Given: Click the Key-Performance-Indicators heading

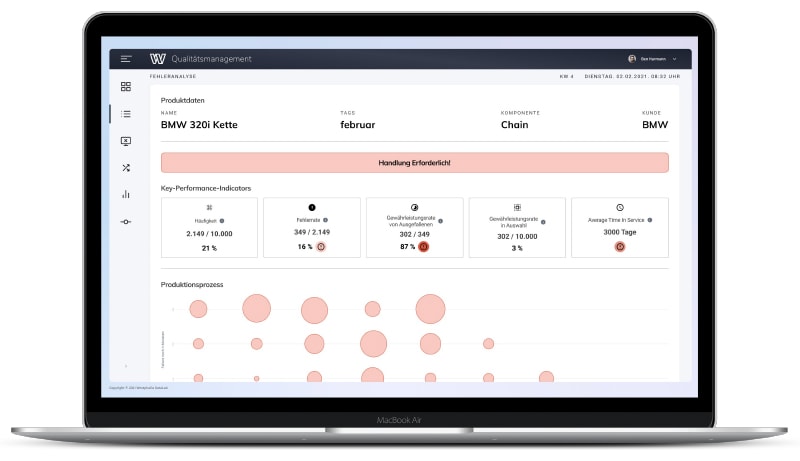Looking at the screenshot, I should tap(206, 188).
